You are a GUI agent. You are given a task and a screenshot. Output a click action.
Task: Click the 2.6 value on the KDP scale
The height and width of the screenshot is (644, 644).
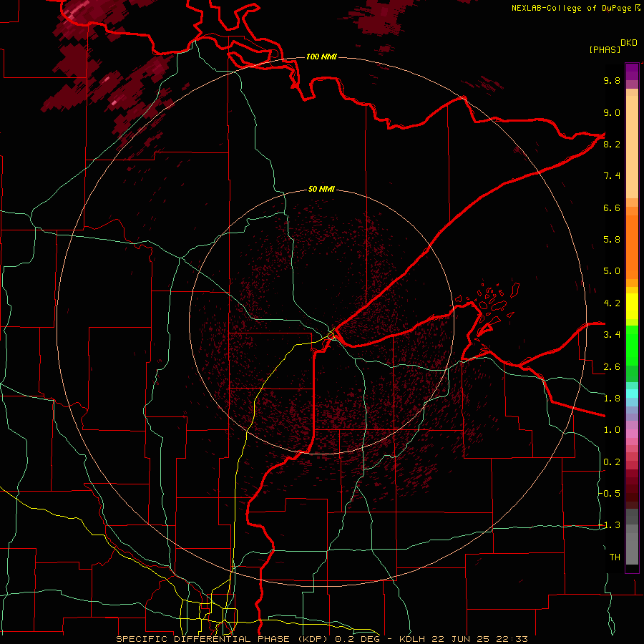[612, 367]
